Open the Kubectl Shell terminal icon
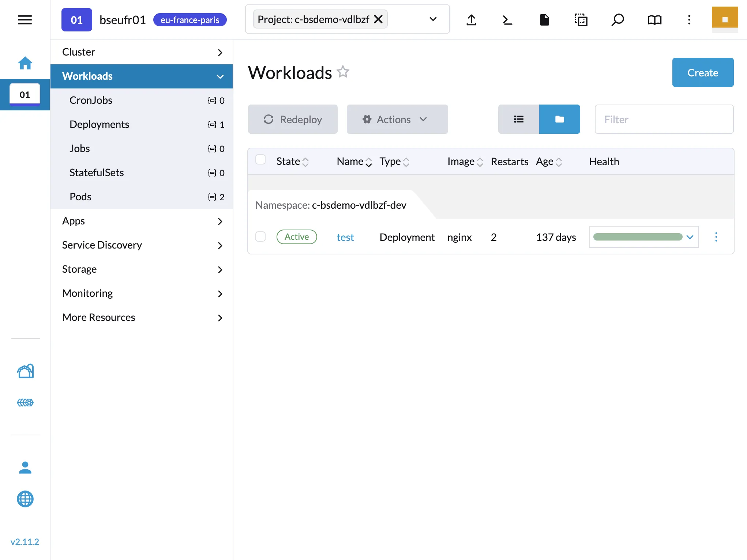The image size is (747, 560). click(x=507, y=20)
